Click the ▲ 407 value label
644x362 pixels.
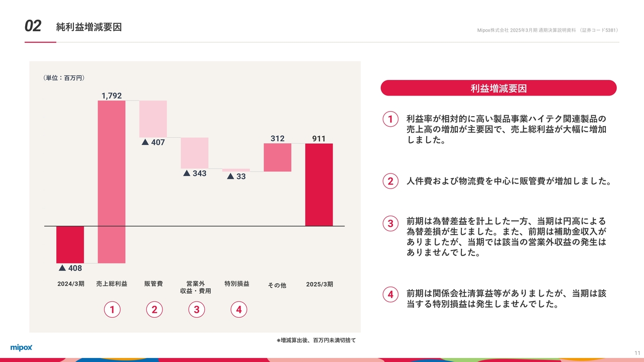coord(153,142)
